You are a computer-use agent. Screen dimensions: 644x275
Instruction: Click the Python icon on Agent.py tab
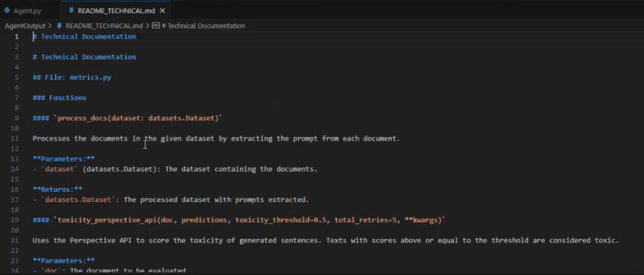[7, 10]
